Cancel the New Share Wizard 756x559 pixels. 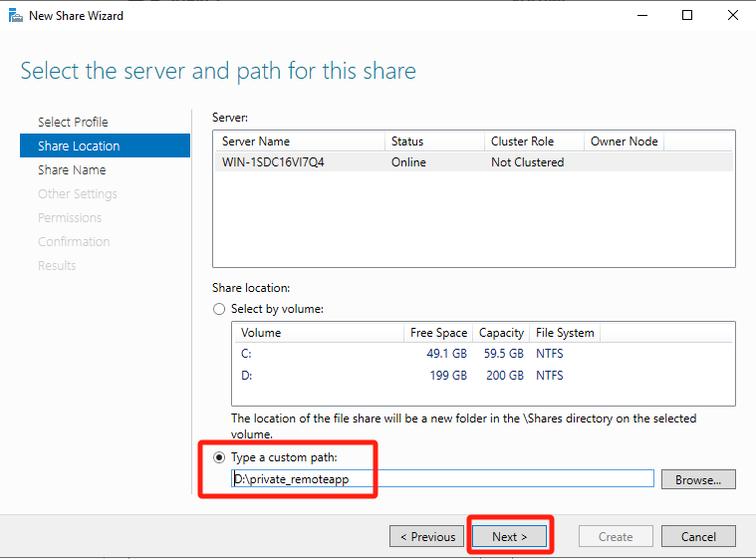(x=698, y=536)
